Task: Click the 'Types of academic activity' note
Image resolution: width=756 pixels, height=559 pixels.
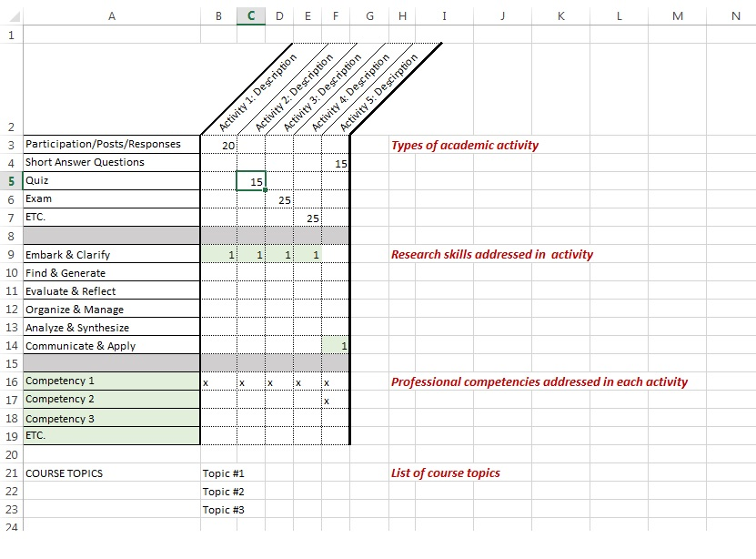Action: (x=465, y=145)
